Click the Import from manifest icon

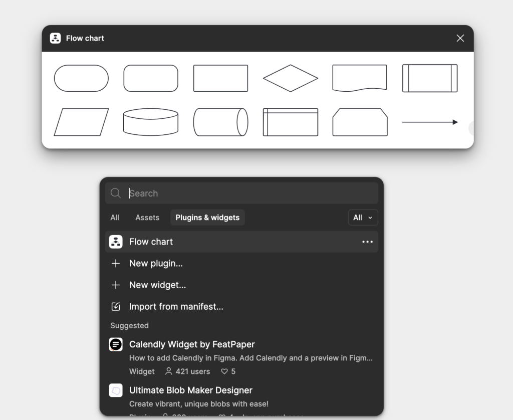tap(116, 307)
